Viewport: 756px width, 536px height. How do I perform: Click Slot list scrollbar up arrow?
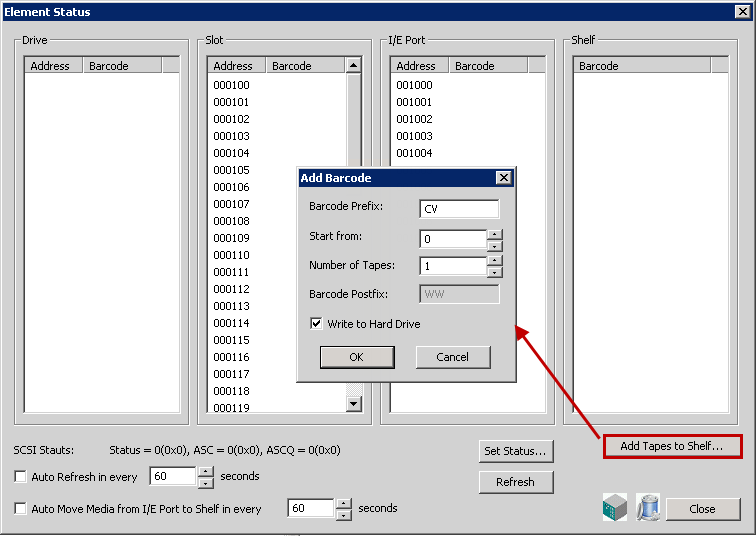(354, 65)
